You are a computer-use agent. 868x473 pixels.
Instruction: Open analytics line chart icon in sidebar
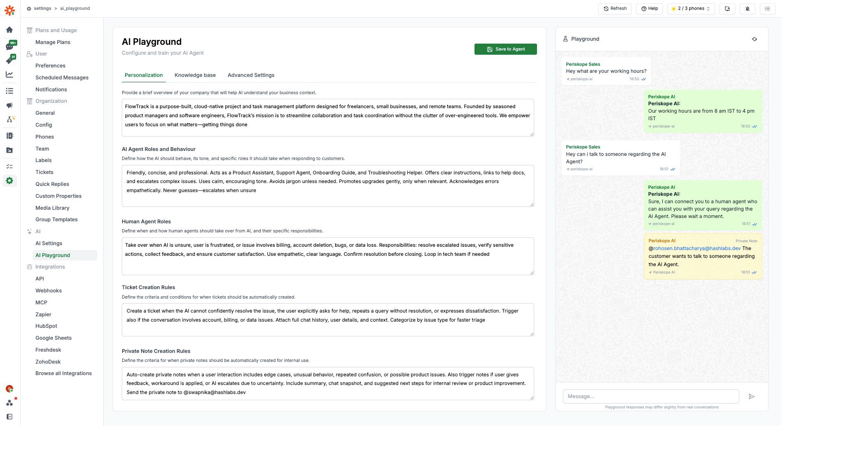[x=9, y=74]
